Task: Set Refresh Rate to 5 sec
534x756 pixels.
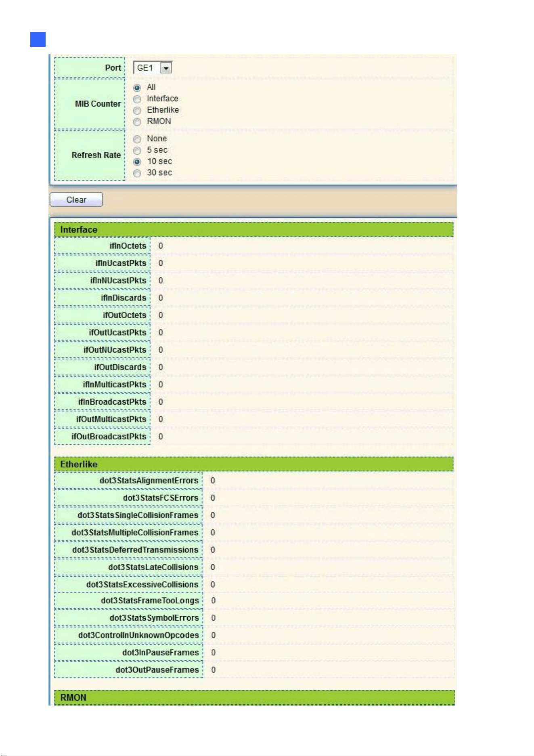Action: 137,150
